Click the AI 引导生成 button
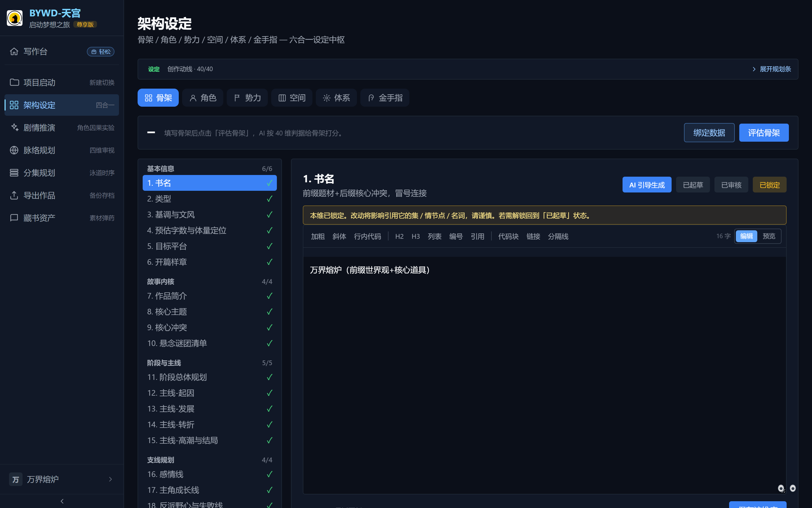 646,185
